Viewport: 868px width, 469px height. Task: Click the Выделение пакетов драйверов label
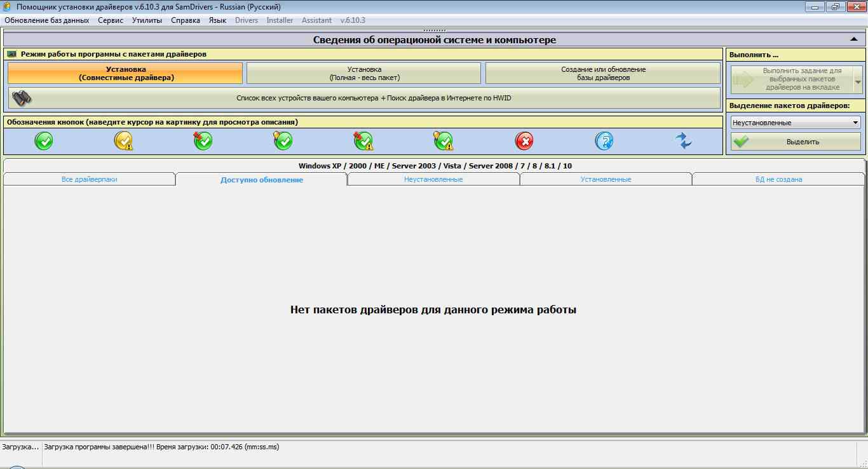click(x=789, y=105)
